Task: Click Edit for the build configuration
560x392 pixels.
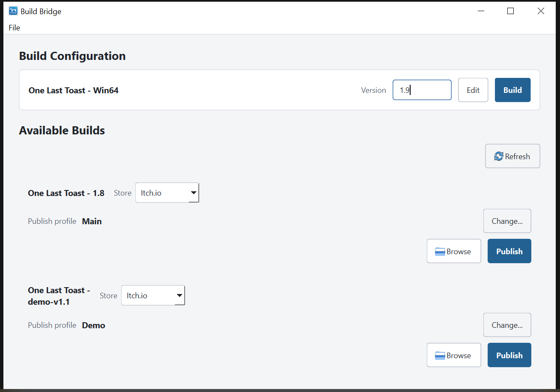Action: pos(473,90)
